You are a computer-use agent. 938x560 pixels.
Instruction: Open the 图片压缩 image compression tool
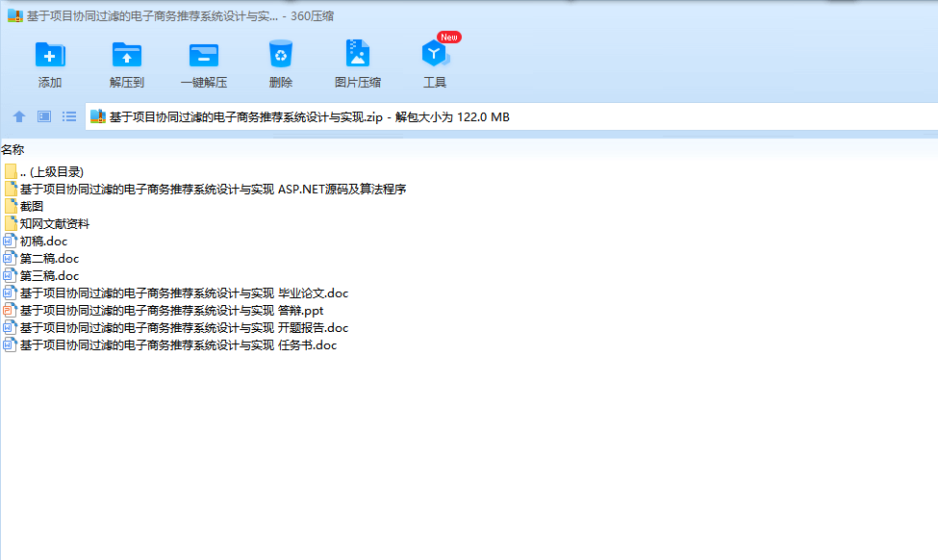[x=358, y=54]
